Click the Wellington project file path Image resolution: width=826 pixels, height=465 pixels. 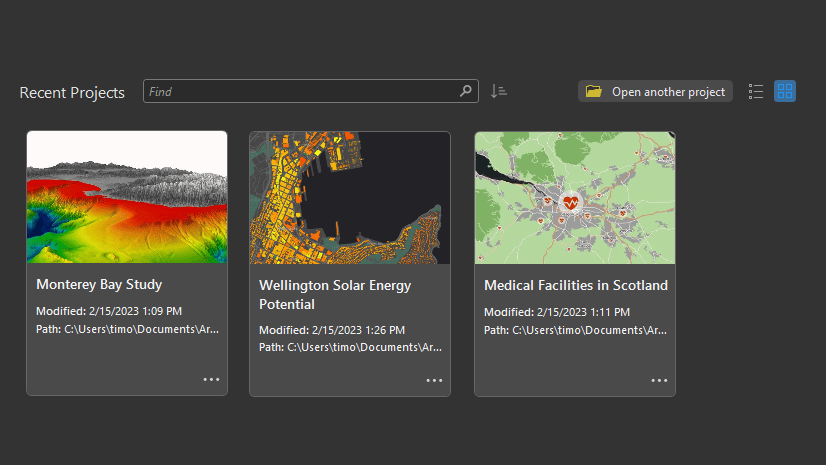pyautogui.click(x=350, y=347)
